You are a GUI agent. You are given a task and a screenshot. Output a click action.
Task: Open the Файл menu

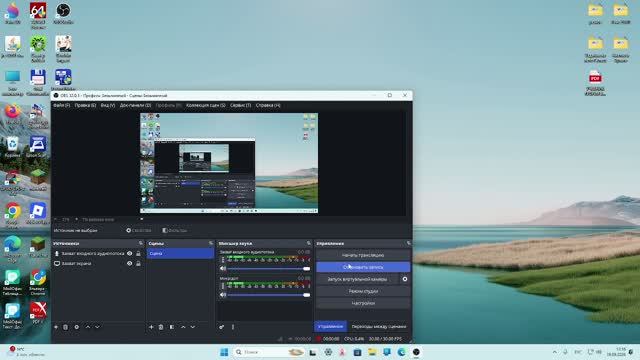tap(62, 105)
